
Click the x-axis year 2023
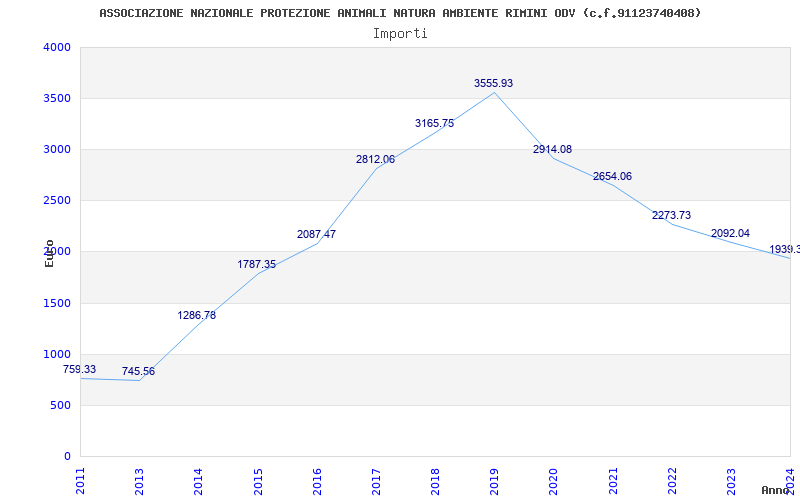[x=731, y=481]
